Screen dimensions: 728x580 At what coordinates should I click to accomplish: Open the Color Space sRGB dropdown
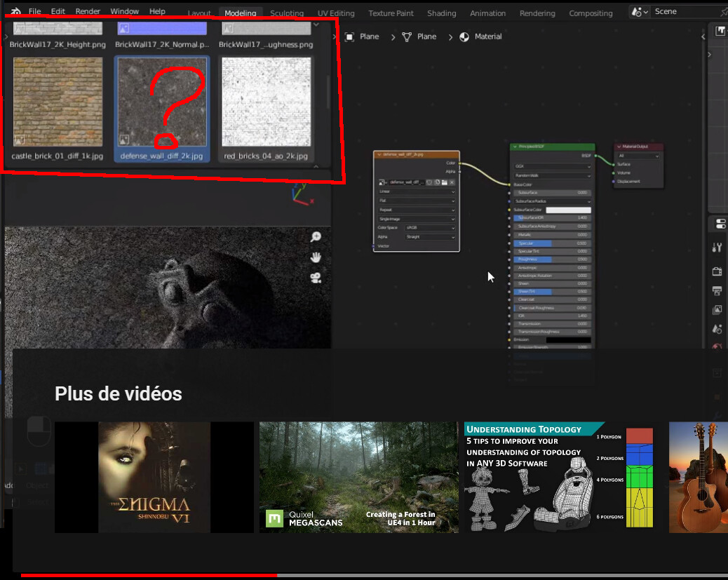tap(430, 228)
